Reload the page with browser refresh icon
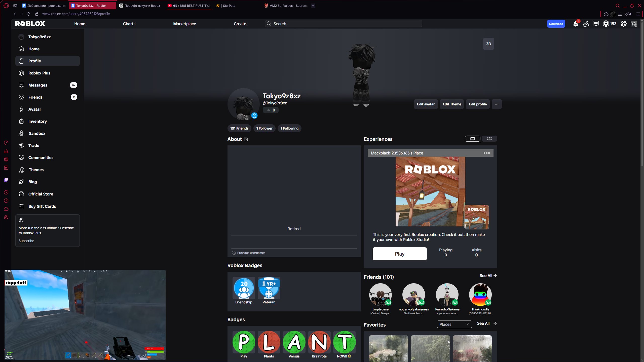Image resolution: width=644 pixels, height=362 pixels. (28, 14)
